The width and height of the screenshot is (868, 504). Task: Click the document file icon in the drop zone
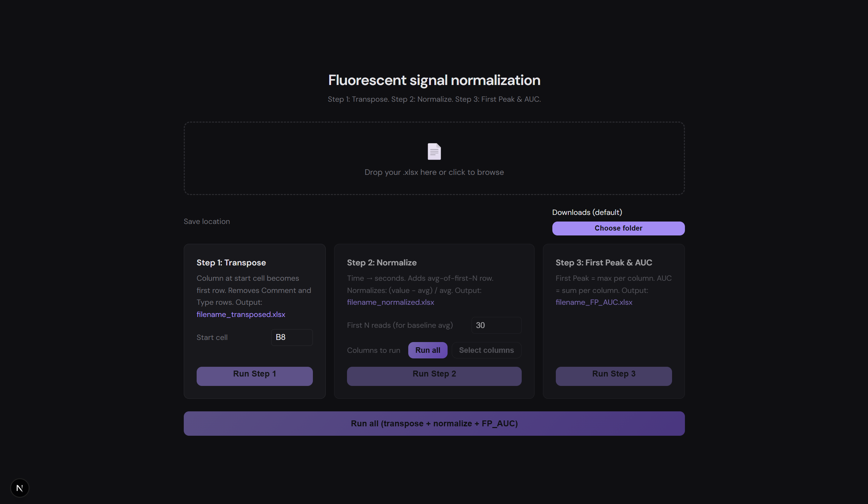click(x=434, y=152)
